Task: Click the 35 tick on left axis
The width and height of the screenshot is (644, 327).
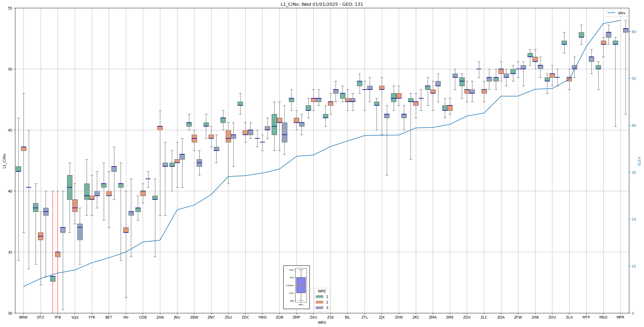Action: [10, 252]
